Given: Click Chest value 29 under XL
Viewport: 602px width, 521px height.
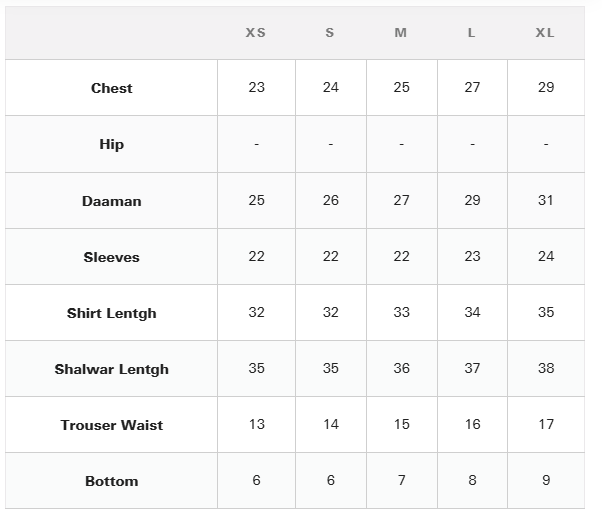Looking at the screenshot, I should (x=546, y=88).
